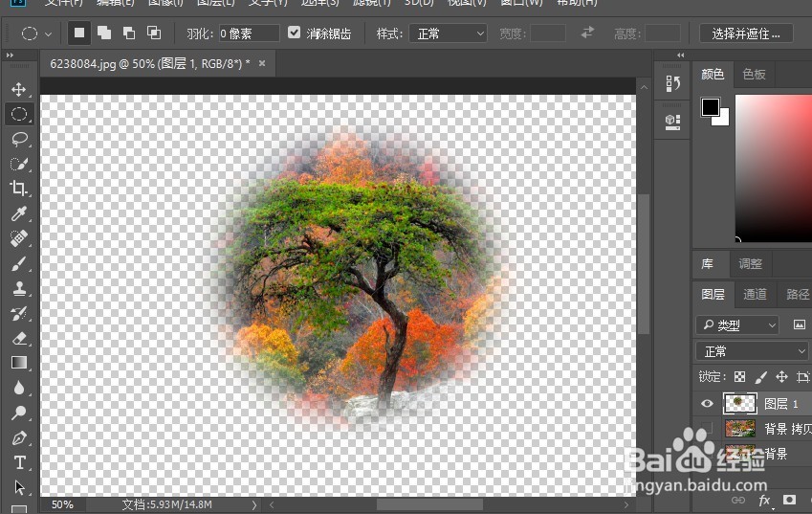
Task: Select the History Brush tool
Action: 19,313
